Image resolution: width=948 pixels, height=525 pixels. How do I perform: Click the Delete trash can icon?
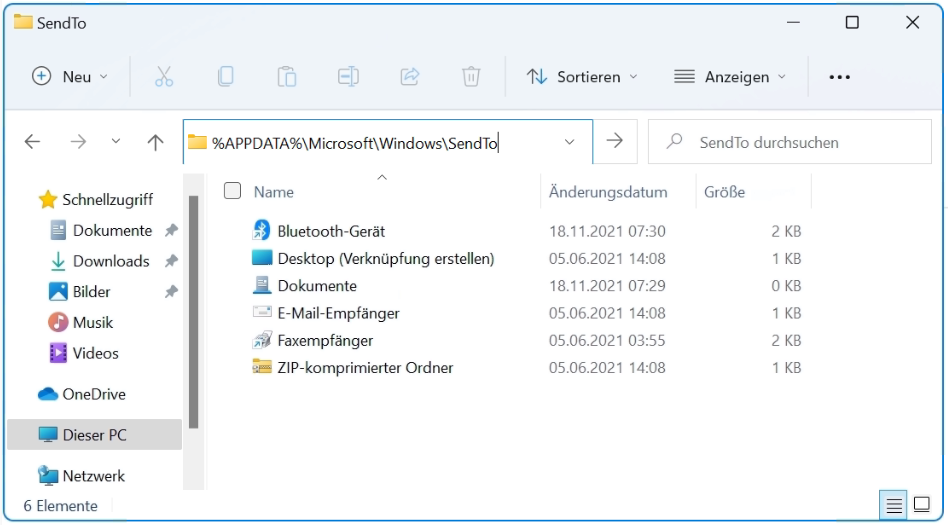tap(471, 77)
